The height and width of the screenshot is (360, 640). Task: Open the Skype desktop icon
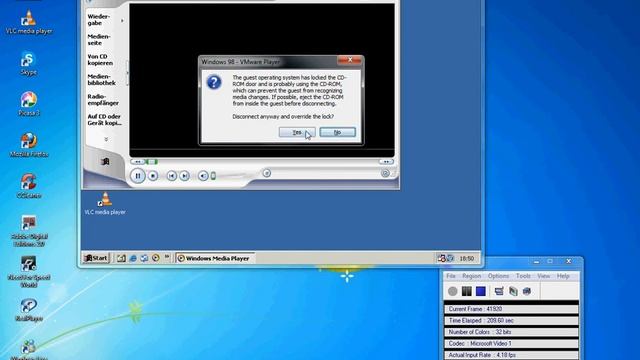point(29,63)
